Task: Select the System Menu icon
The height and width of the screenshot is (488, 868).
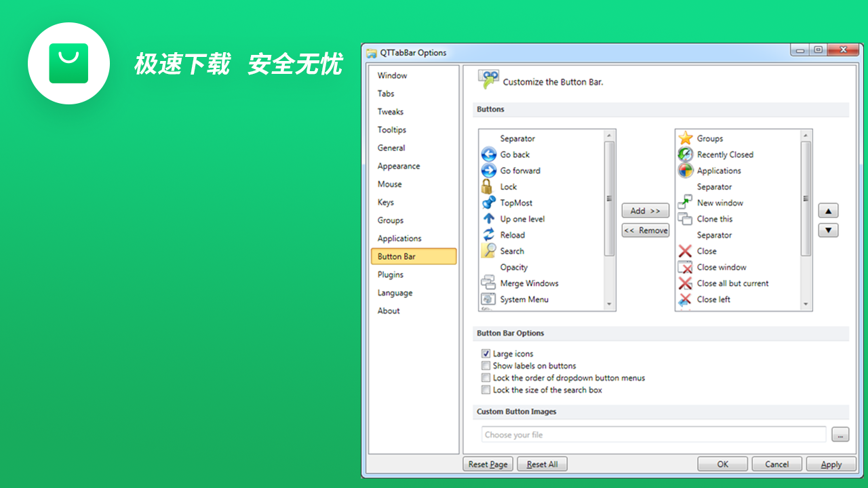Action: coord(488,299)
